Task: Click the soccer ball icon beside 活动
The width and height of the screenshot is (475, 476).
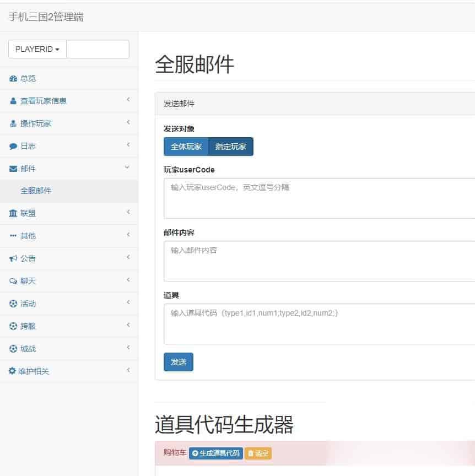Action: [x=13, y=304]
